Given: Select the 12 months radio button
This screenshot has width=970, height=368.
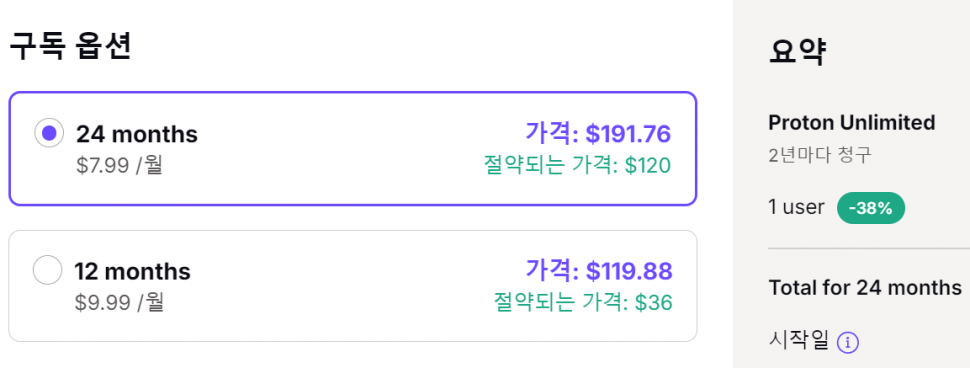Looking at the screenshot, I should pos(48,270).
